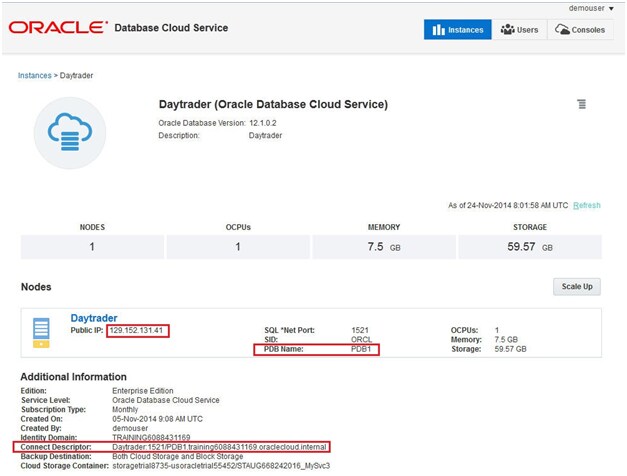The width and height of the screenshot is (627, 476).
Task: Click the Service Level value
Action: (x=166, y=400)
